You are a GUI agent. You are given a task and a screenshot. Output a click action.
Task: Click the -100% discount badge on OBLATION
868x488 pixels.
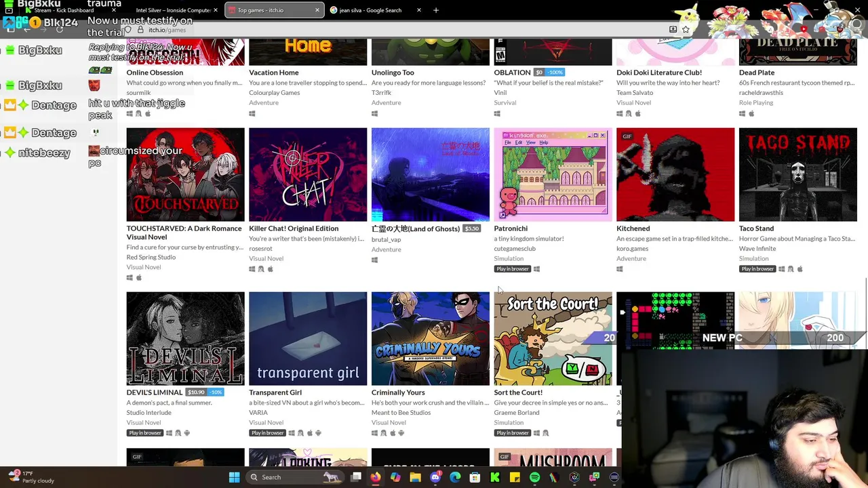tap(556, 73)
